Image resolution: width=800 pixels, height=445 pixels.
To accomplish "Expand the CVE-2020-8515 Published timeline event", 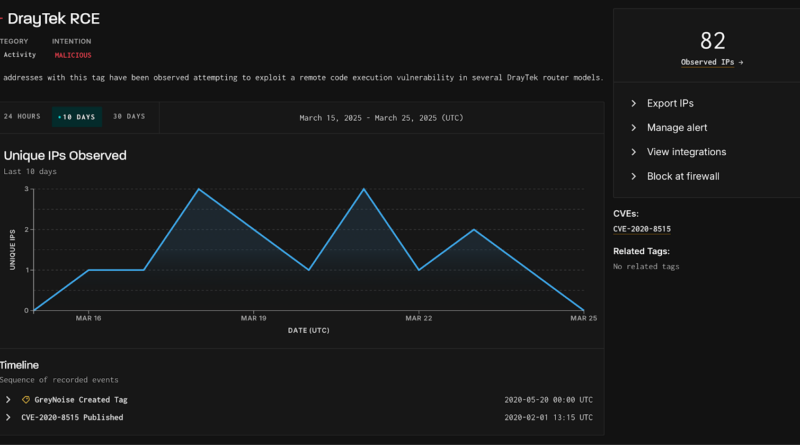I will coord(8,417).
